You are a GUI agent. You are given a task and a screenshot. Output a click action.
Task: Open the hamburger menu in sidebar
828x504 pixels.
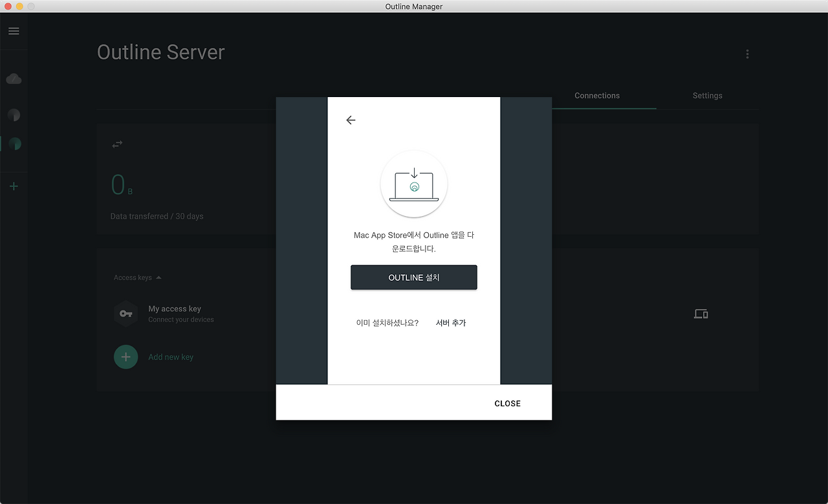pyautogui.click(x=14, y=31)
